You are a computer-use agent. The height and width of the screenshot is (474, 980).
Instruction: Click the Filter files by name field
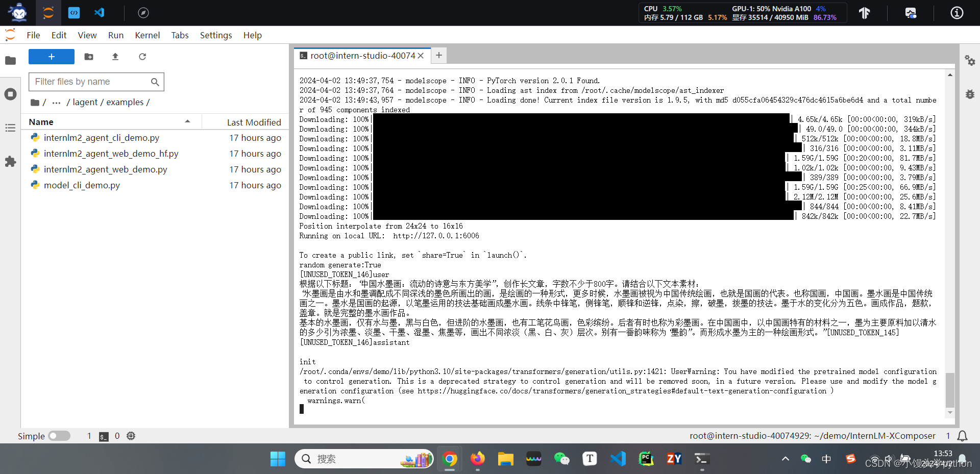point(96,82)
